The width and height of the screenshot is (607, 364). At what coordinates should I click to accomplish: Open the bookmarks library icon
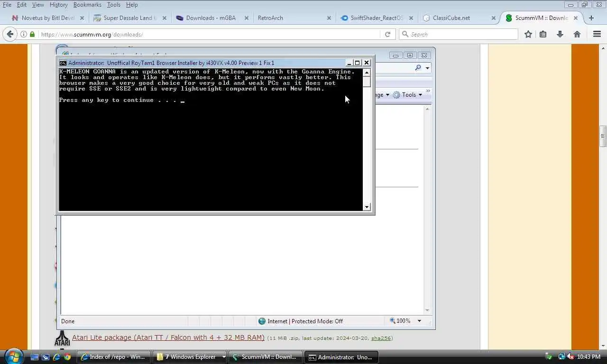pyautogui.click(x=543, y=34)
